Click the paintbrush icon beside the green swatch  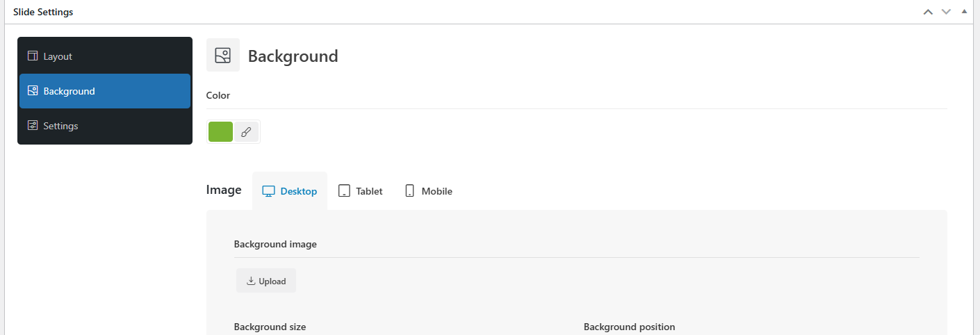pos(246,131)
